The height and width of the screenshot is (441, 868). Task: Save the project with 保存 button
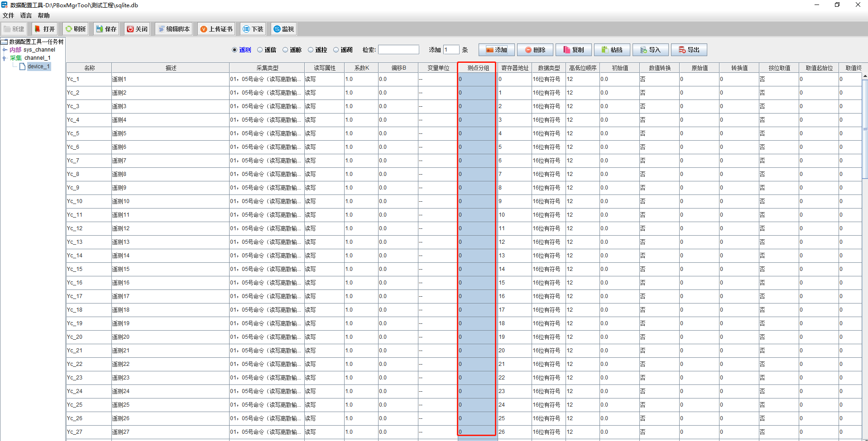(106, 29)
